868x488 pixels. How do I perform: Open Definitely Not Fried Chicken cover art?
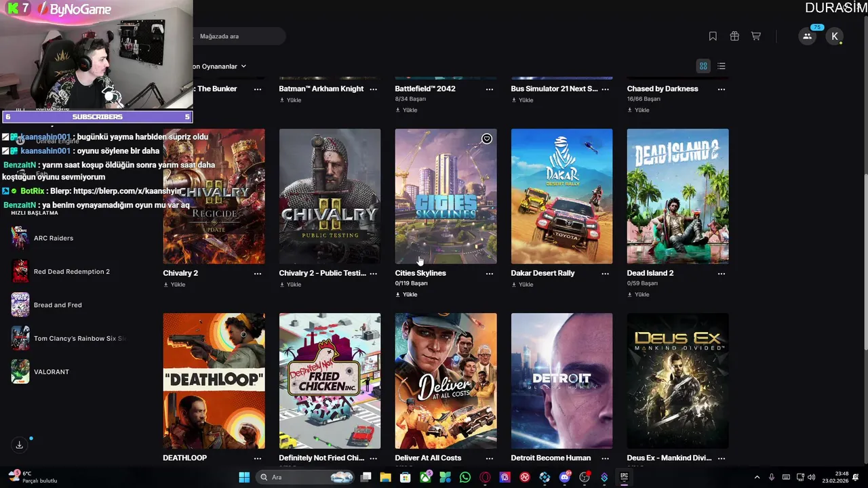tap(330, 381)
